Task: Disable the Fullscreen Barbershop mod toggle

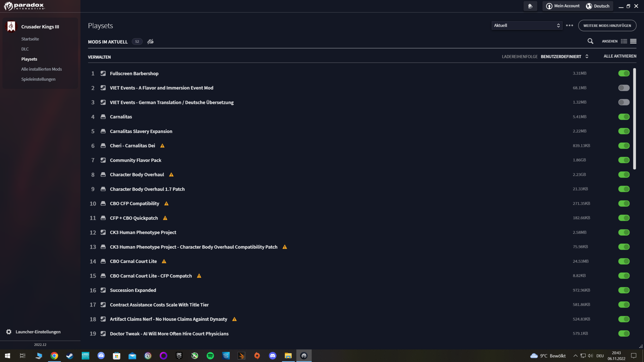Action: coord(624,73)
